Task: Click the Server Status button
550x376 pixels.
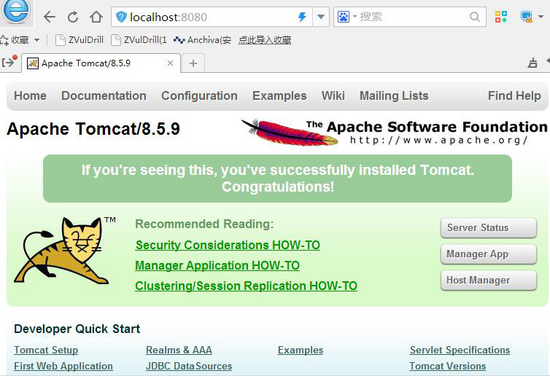Action: (489, 228)
